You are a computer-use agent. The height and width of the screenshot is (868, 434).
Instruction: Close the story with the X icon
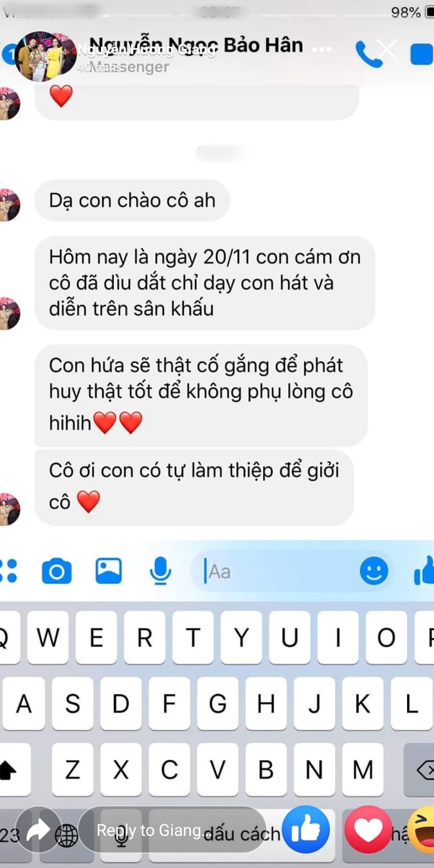tap(387, 50)
